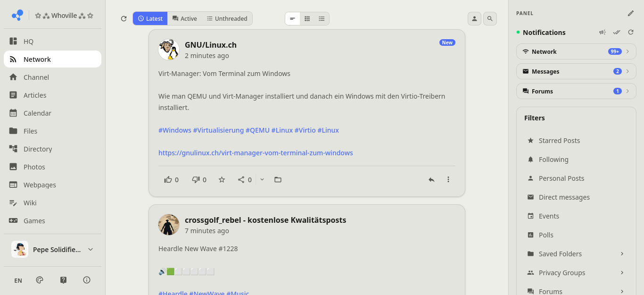Expand the Saved Folders filter

pyautogui.click(x=576, y=254)
